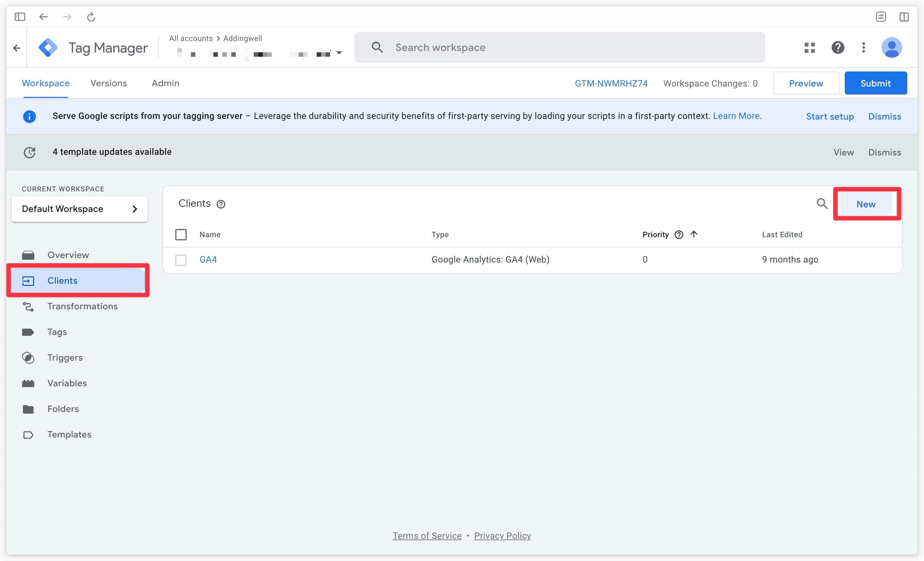Click Start setup in the banner
Screen dimensions: 924x561
(830, 117)
